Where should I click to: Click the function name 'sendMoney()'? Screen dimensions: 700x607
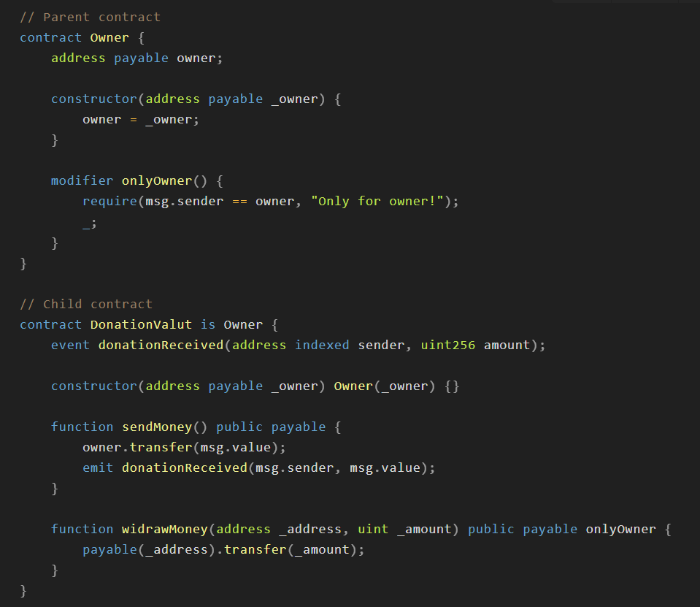164,427
